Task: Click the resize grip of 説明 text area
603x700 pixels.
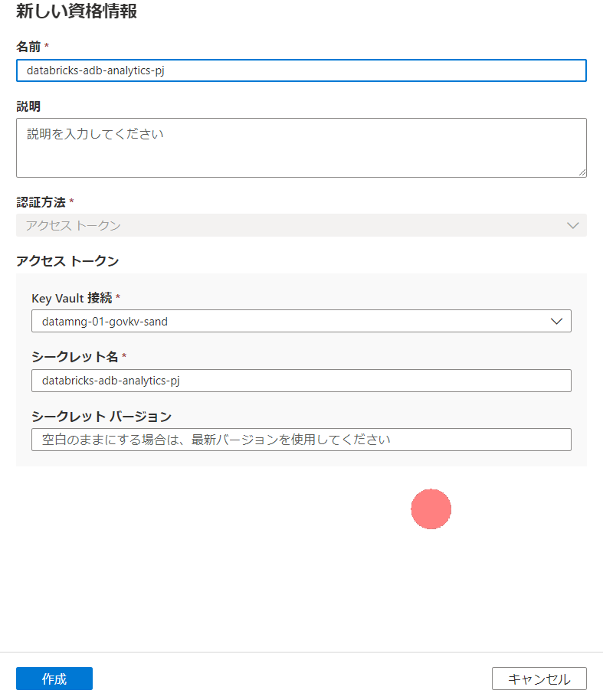Action: tap(582, 173)
